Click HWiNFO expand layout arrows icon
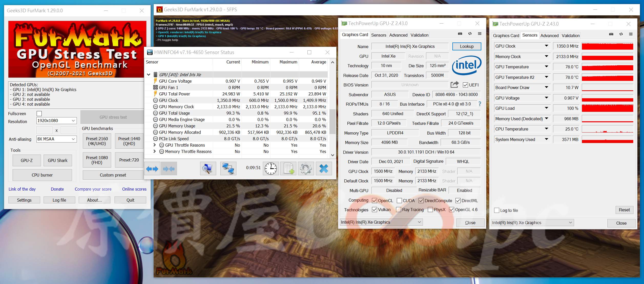The image size is (644, 284). pos(152,169)
